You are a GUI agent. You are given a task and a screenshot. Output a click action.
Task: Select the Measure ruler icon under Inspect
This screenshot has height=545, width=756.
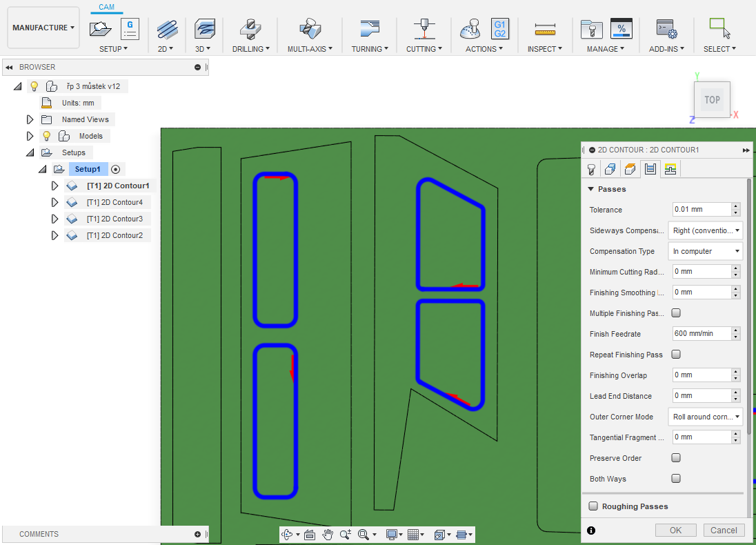(x=545, y=29)
